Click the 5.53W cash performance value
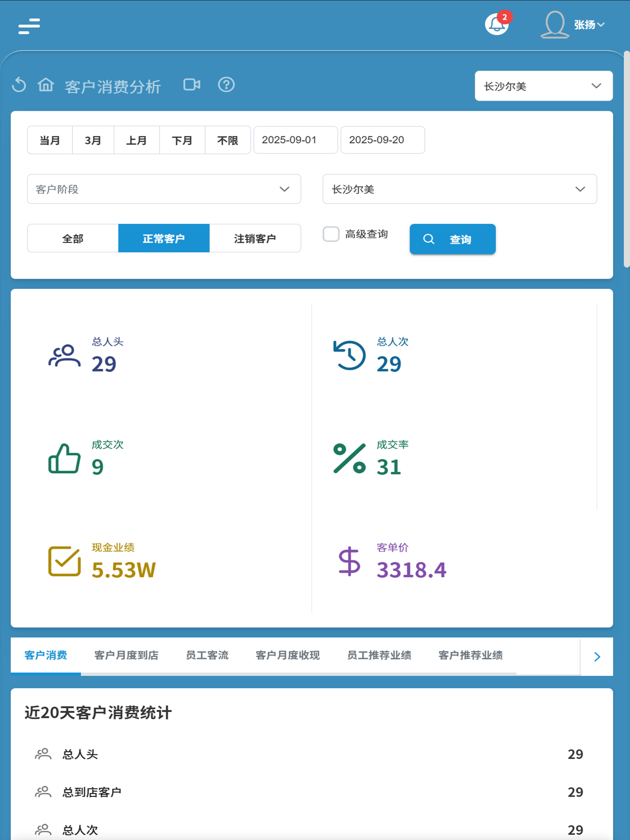This screenshot has width=630, height=840. 124,570
